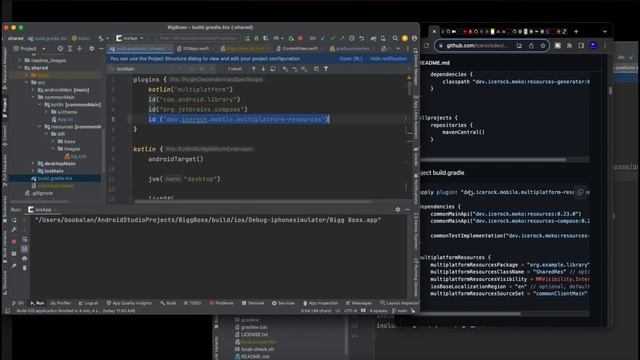640x360 pixels.
Task: Toggle scroll to end in the Run console
Action: pyautogui.click(x=24, y=249)
